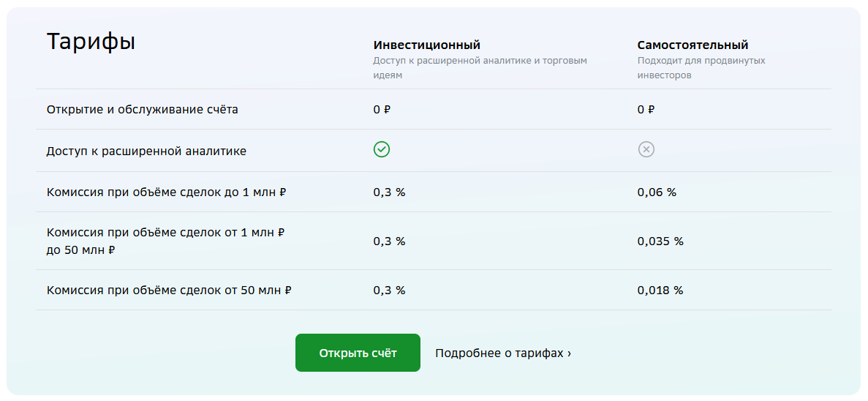Select the Самостоятельный tariff heading

tap(692, 45)
